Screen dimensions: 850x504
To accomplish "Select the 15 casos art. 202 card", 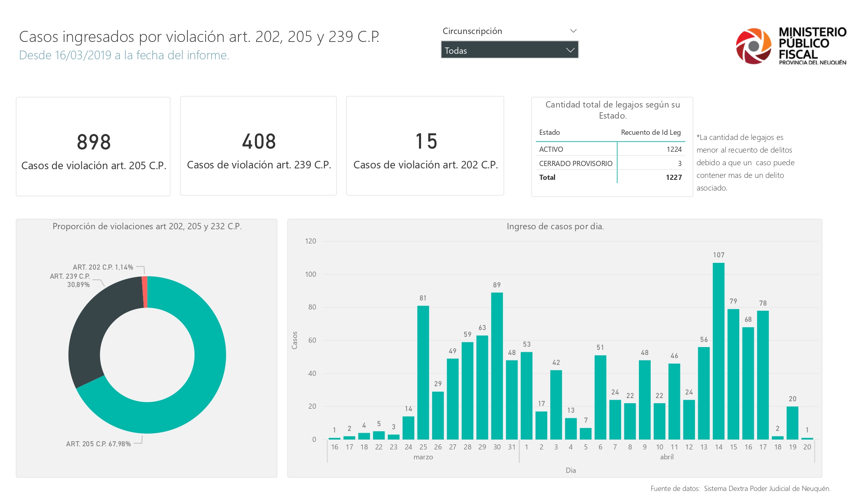I will 425,146.
